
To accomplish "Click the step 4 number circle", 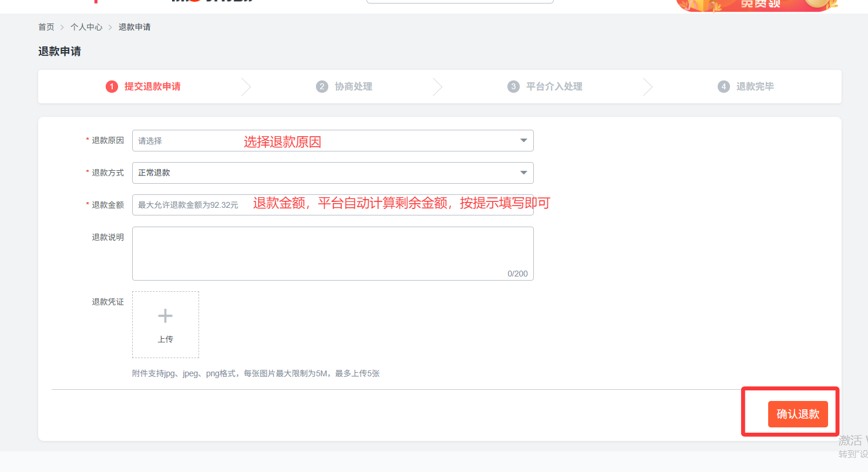I will coord(724,87).
